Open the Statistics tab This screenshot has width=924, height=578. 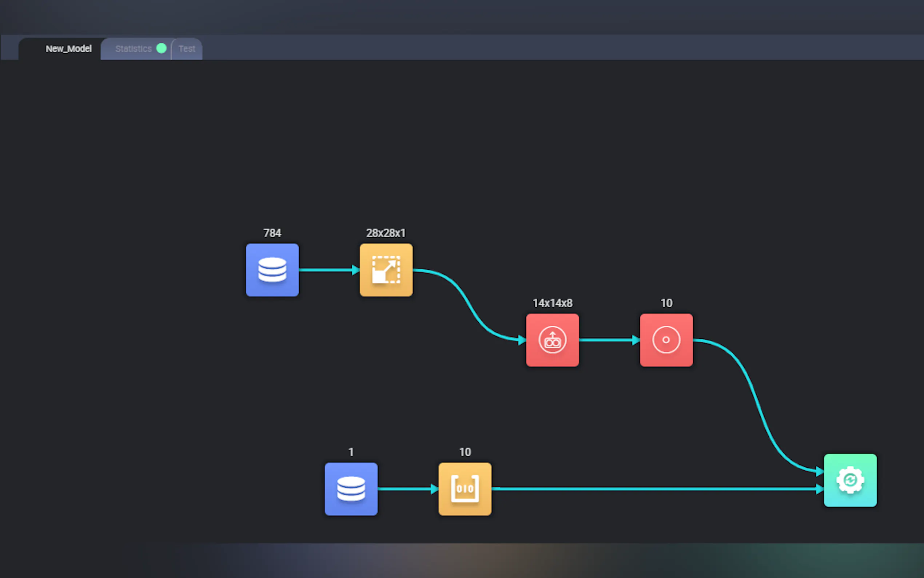(133, 49)
